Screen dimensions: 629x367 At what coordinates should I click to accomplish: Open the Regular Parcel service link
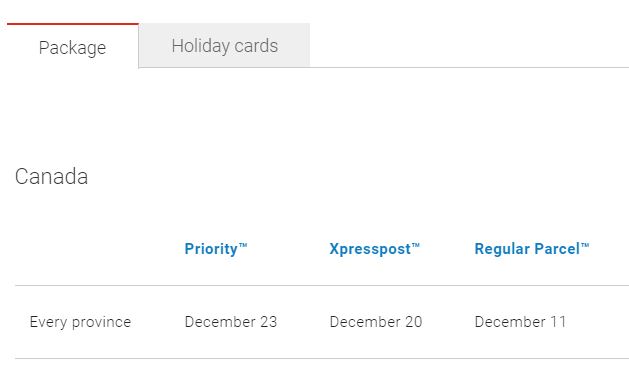coord(532,249)
